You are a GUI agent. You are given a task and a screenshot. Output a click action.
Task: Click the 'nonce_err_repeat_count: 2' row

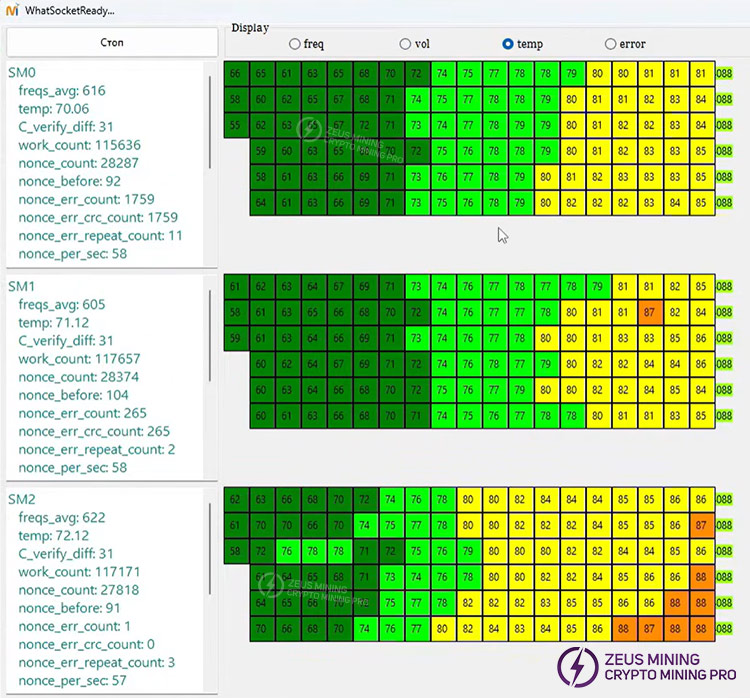(x=97, y=450)
